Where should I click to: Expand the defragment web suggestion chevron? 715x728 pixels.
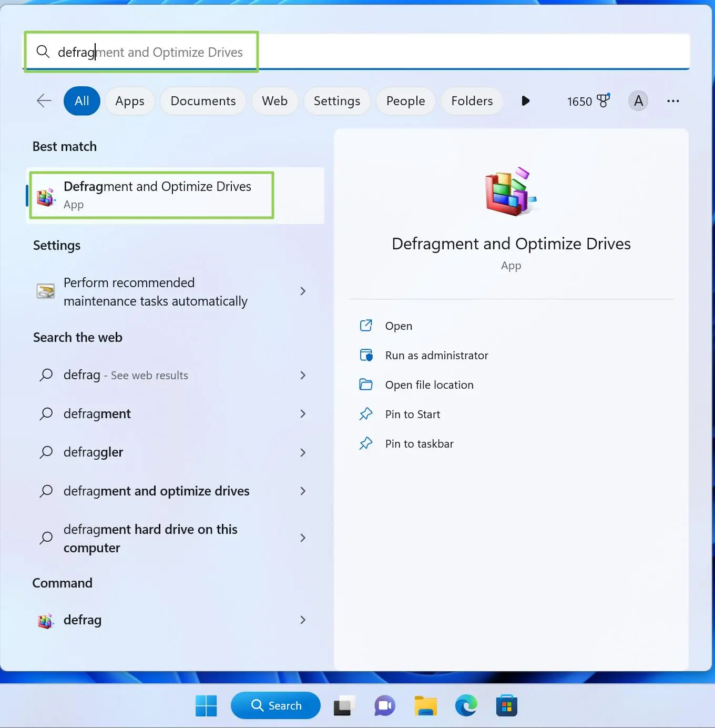point(303,414)
